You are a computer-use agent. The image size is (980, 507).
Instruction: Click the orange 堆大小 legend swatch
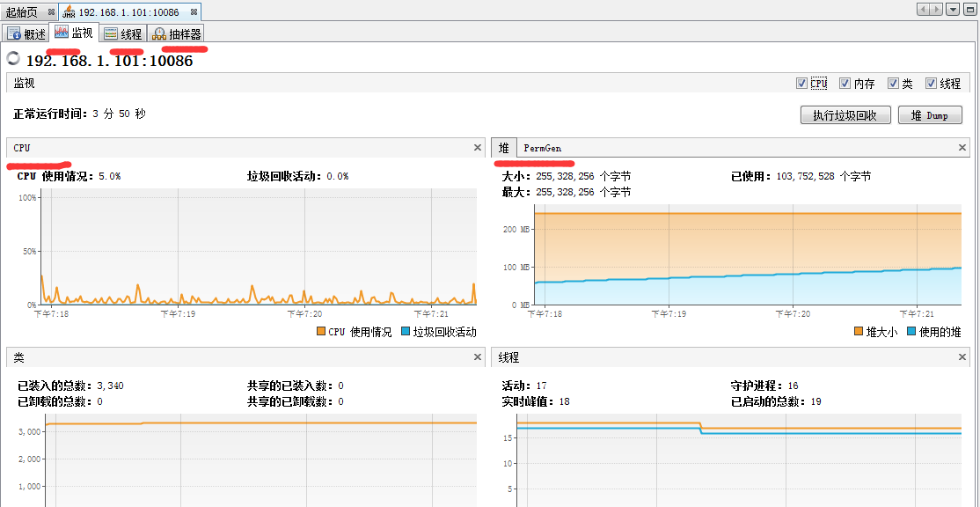[x=858, y=331]
